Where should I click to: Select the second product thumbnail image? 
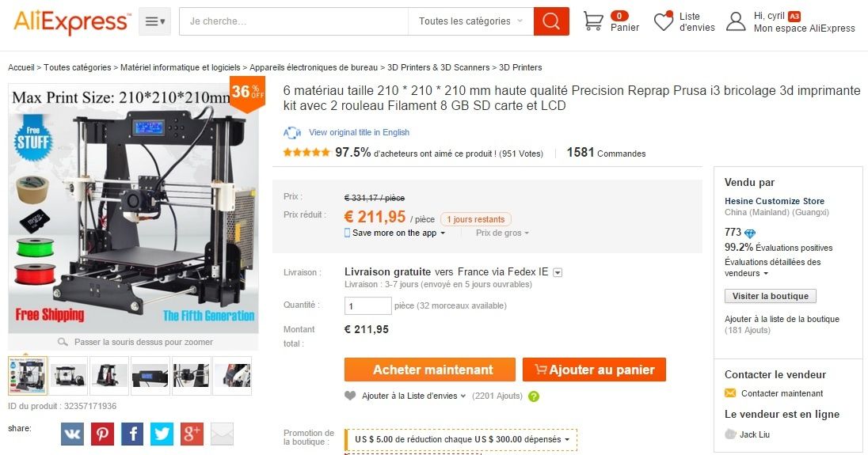click(69, 375)
